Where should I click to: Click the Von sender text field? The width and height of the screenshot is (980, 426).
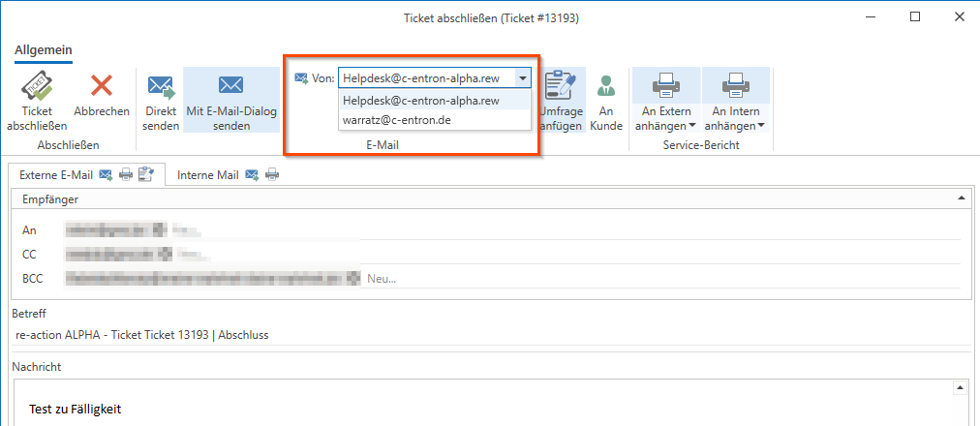point(426,78)
